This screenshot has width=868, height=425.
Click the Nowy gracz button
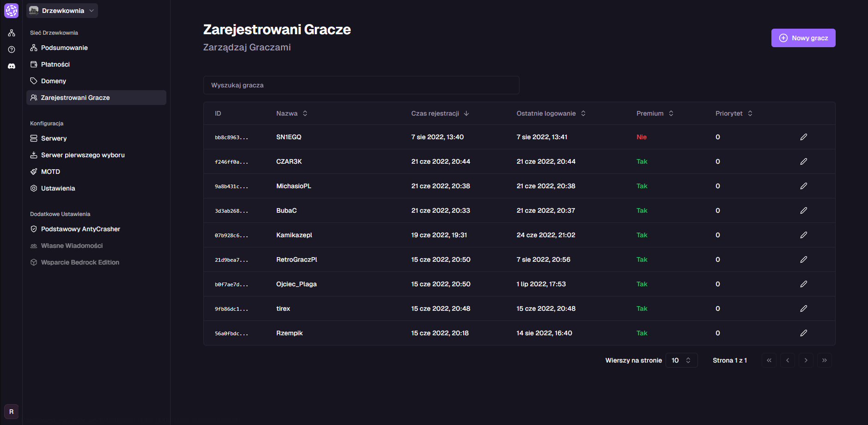tap(803, 38)
